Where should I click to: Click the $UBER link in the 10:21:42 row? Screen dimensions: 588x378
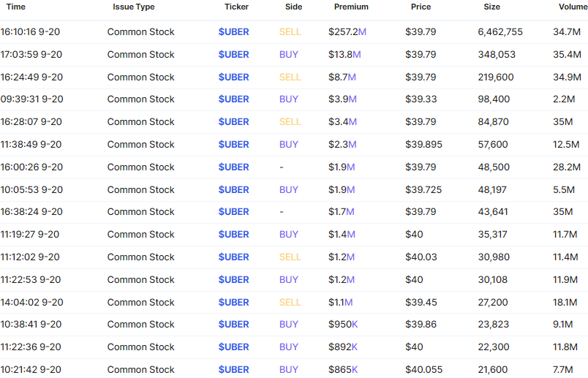pos(233,369)
